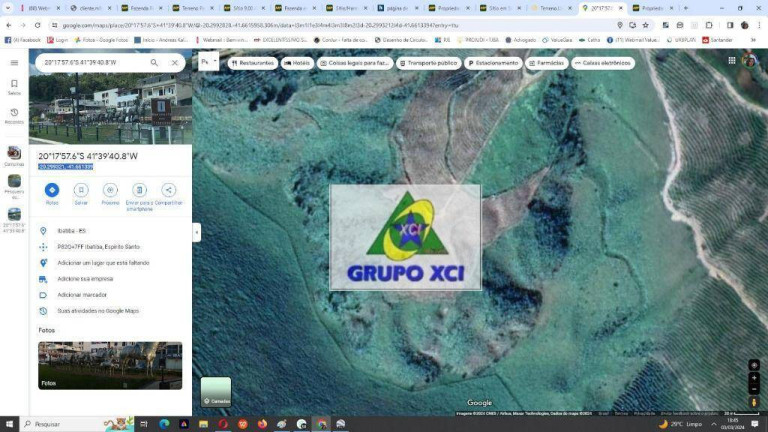
Task: Click the my-location button on the map
Action: coord(754,365)
